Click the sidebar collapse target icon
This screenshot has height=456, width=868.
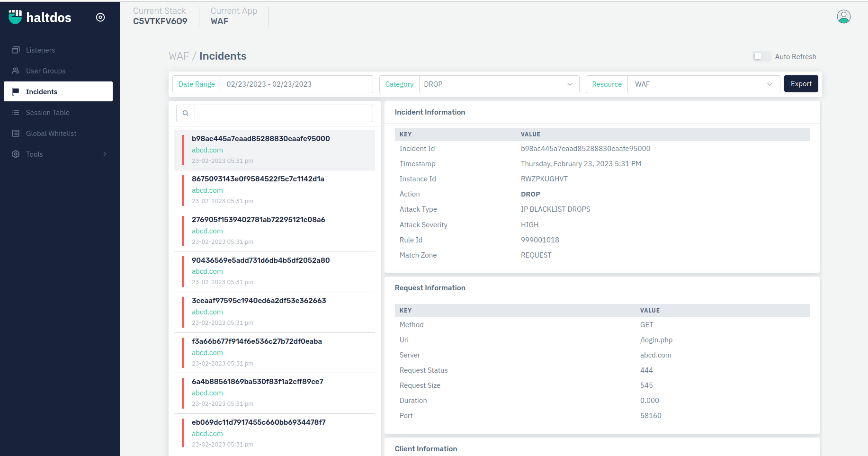(x=100, y=18)
